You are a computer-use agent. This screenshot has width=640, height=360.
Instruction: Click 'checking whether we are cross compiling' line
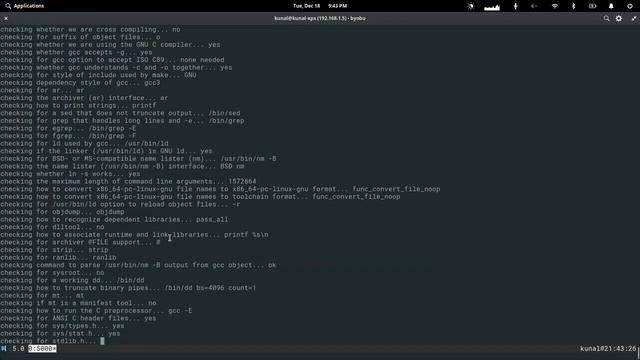(x=90, y=29)
